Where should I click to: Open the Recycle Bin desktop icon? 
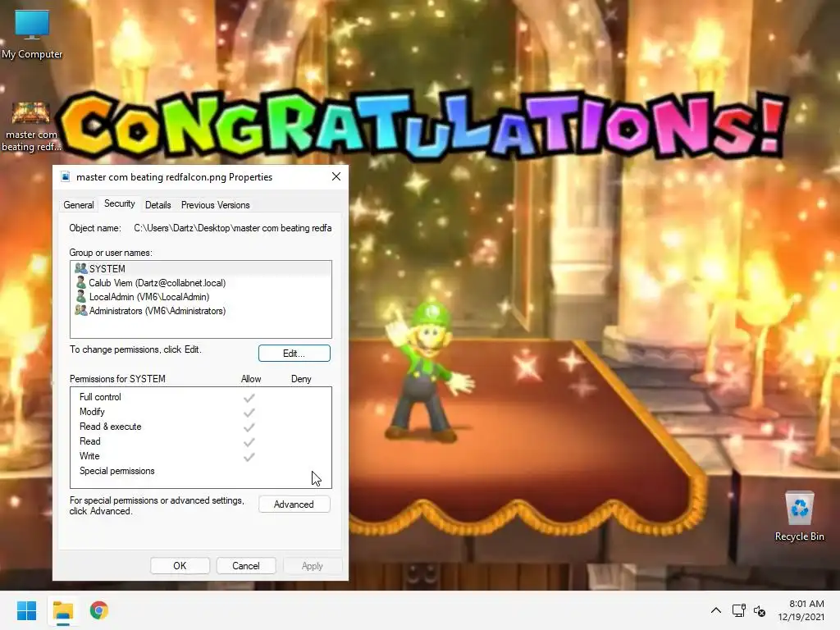pyautogui.click(x=799, y=517)
